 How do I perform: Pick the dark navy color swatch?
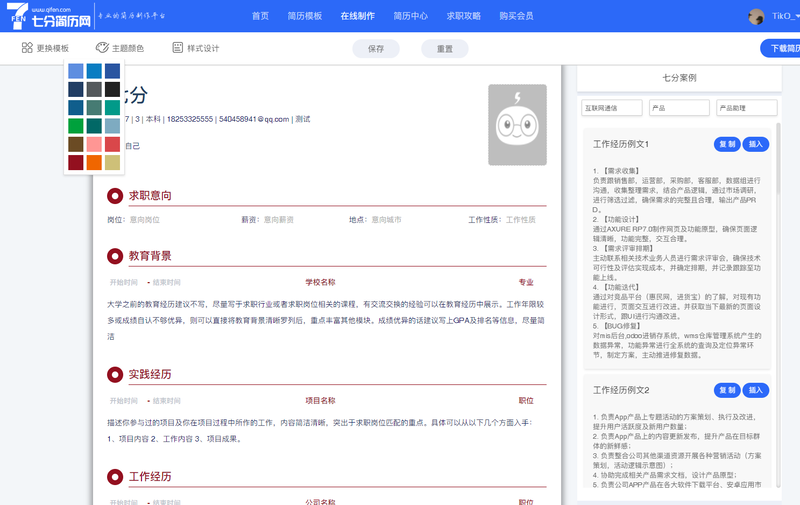pos(76,89)
